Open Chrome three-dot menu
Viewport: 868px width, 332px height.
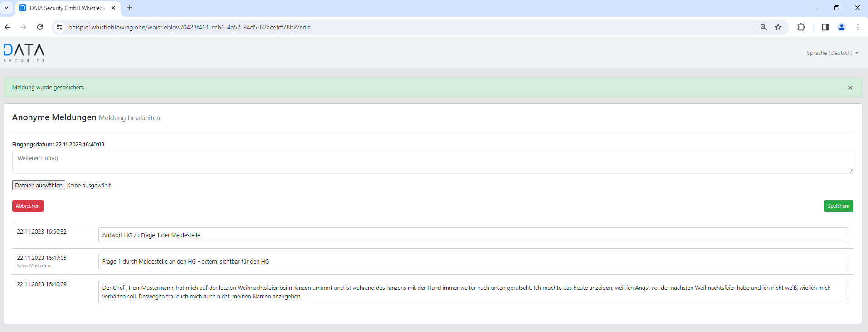coord(858,27)
